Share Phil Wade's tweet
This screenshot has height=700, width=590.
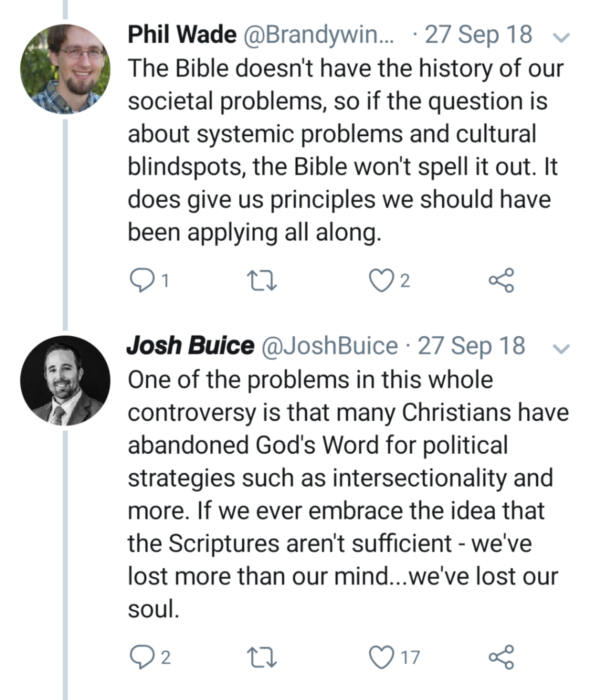[501, 281]
